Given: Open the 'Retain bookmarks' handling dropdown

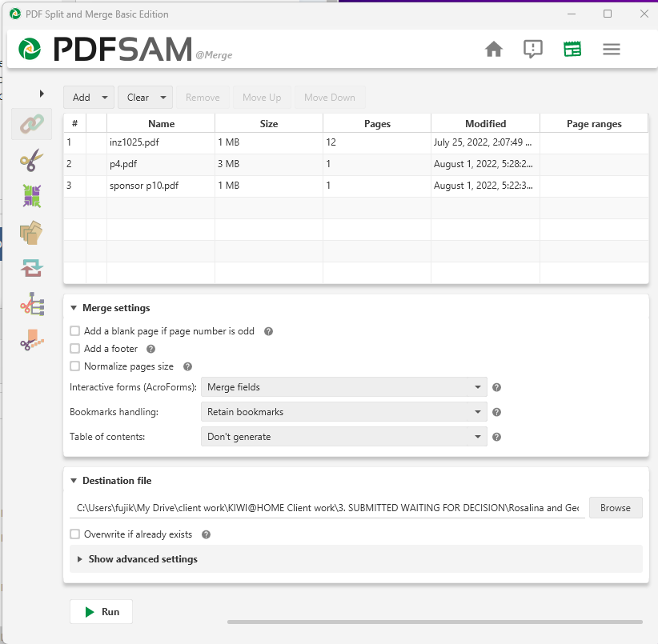Looking at the screenshot, I should [x=343, y=412].
